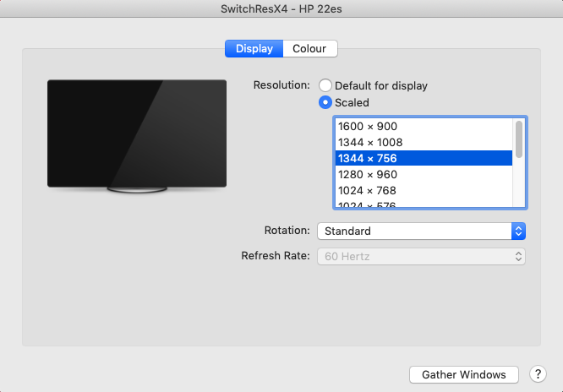Choose 1024 × 768 resolution
This screenshot has height=392, width=563.
[x=424, y=190]
